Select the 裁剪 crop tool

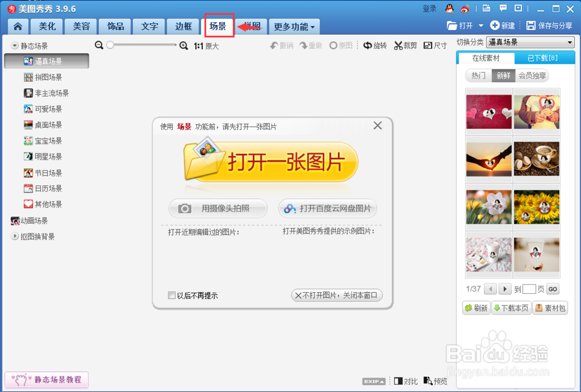click(406, 45)
